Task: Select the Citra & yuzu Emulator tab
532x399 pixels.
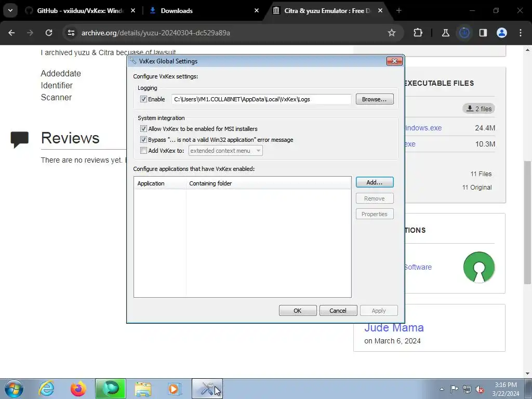Action: click(328, 10)
